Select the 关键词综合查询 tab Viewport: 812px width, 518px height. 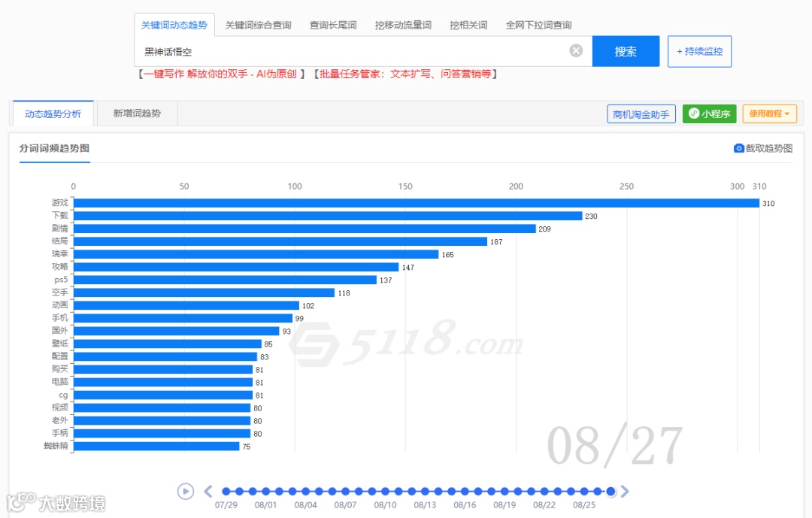tap(260, 24)
